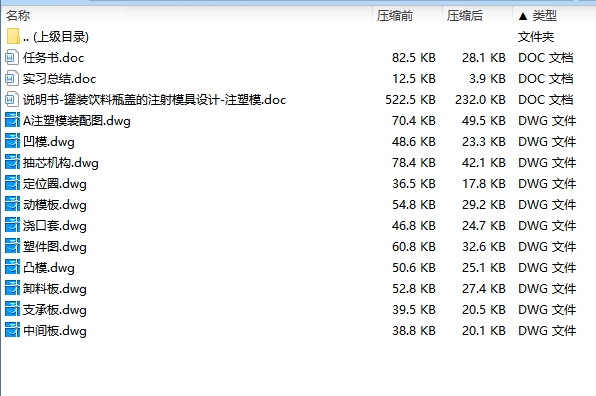
Task: Click the DWG icon beside 动模板.dwg
Action: (12, 204)
